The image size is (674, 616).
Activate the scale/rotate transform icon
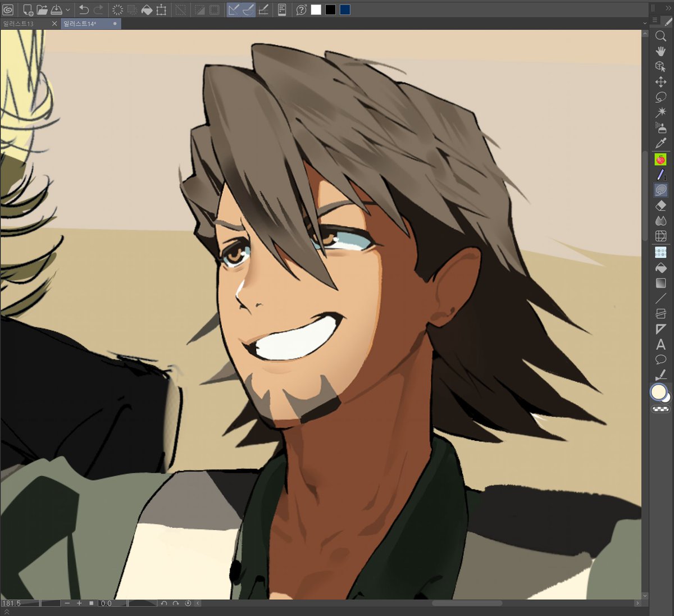(161, 10)
